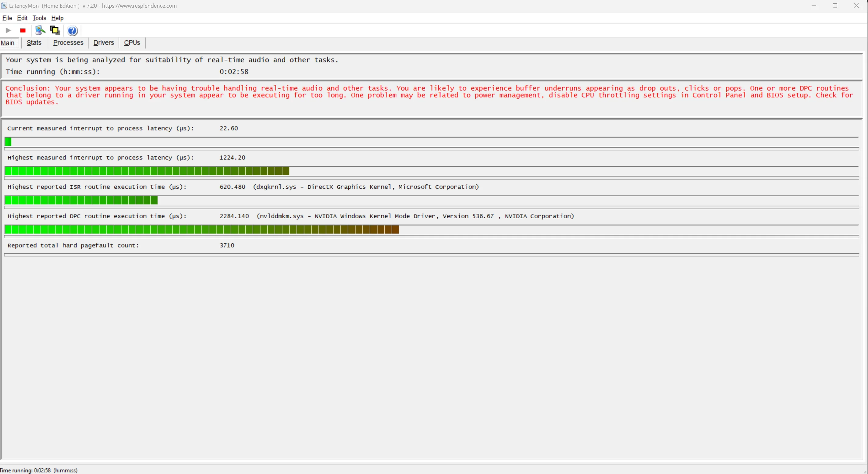The width and height of the screenshot is (868, 474).
Task: Open the Tools menu
Action: pos(39,18)
